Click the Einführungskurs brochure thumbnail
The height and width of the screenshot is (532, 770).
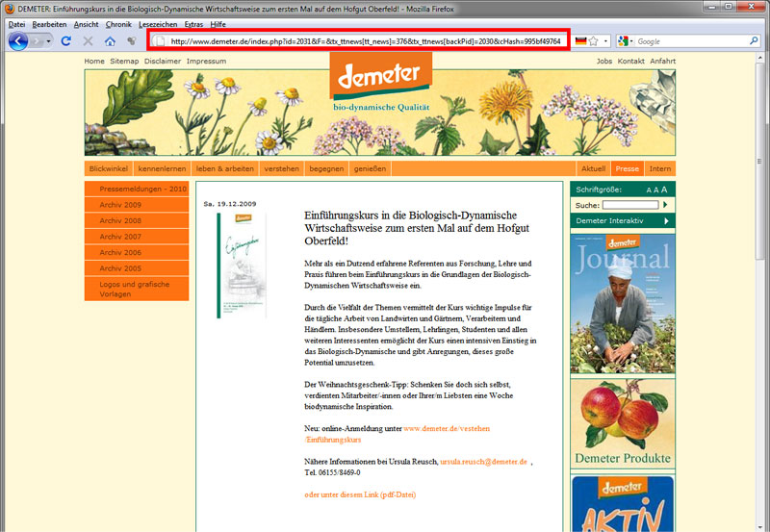[242, 266]
